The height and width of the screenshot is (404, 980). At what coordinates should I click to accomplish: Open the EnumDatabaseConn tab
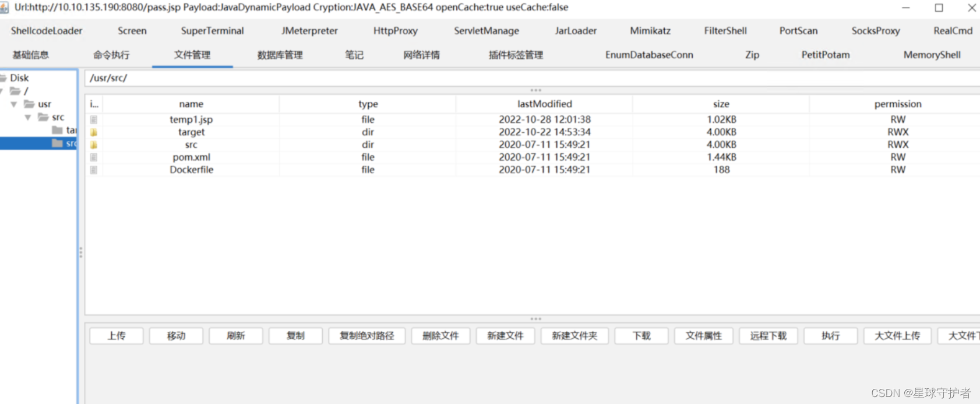coord(649,55)
